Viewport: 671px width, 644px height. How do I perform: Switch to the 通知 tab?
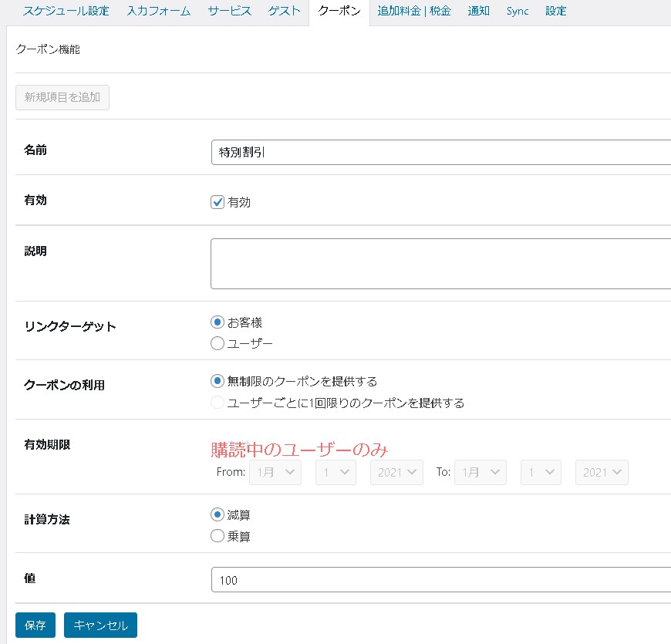click(x=478, y=12)
